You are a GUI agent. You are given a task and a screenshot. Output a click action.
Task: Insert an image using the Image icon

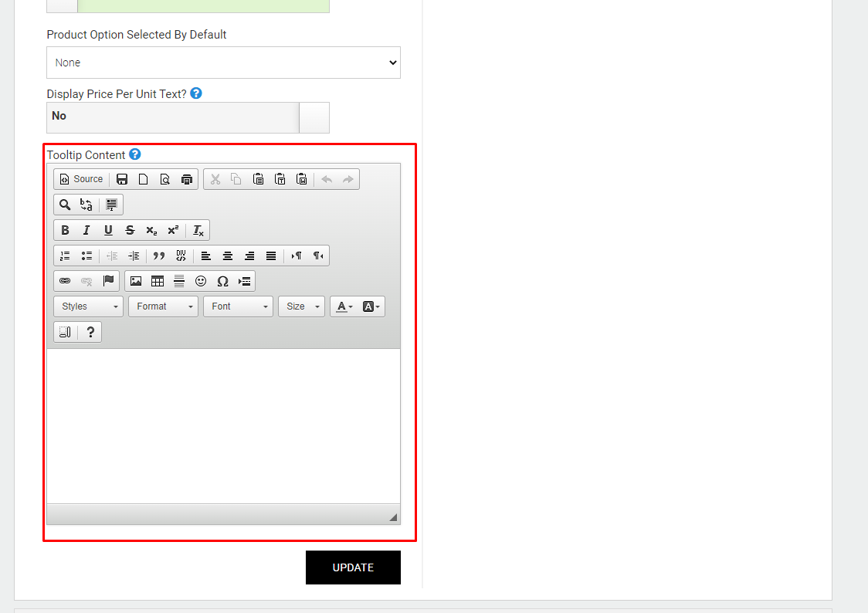(136, 281)
